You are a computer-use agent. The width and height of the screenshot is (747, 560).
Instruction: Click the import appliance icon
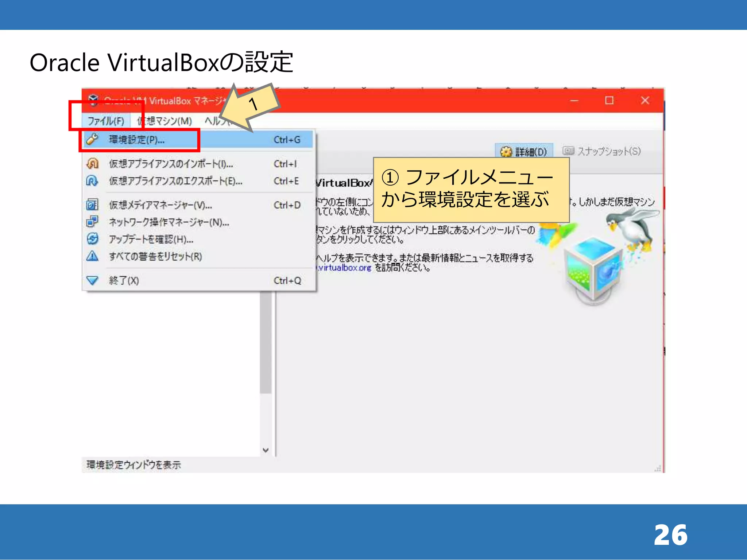(x=92, y=164)
